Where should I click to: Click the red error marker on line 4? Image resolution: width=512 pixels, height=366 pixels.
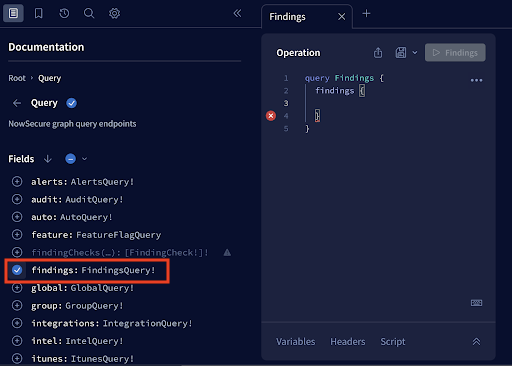pos(271,116)
